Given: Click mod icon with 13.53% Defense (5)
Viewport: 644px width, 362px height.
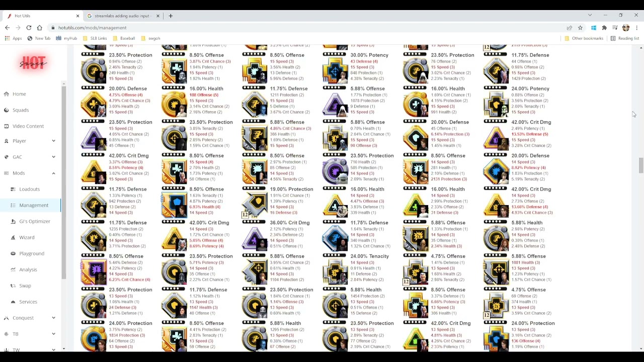Looking at the screenshot, I should (496, 137).
